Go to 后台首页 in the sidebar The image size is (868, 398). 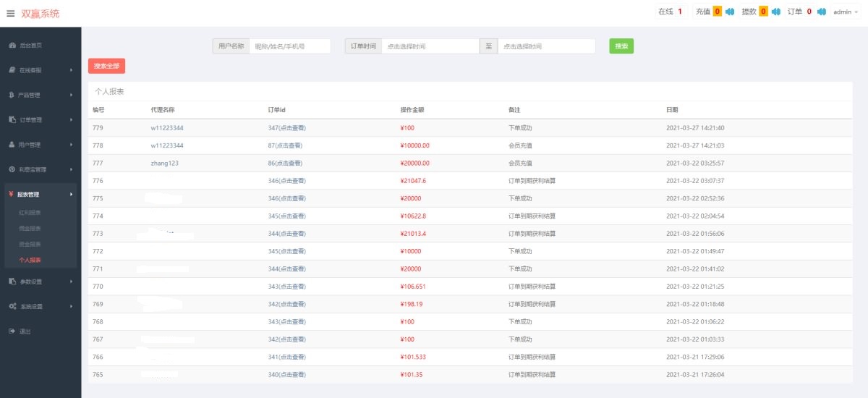click(x=30, y=45)
